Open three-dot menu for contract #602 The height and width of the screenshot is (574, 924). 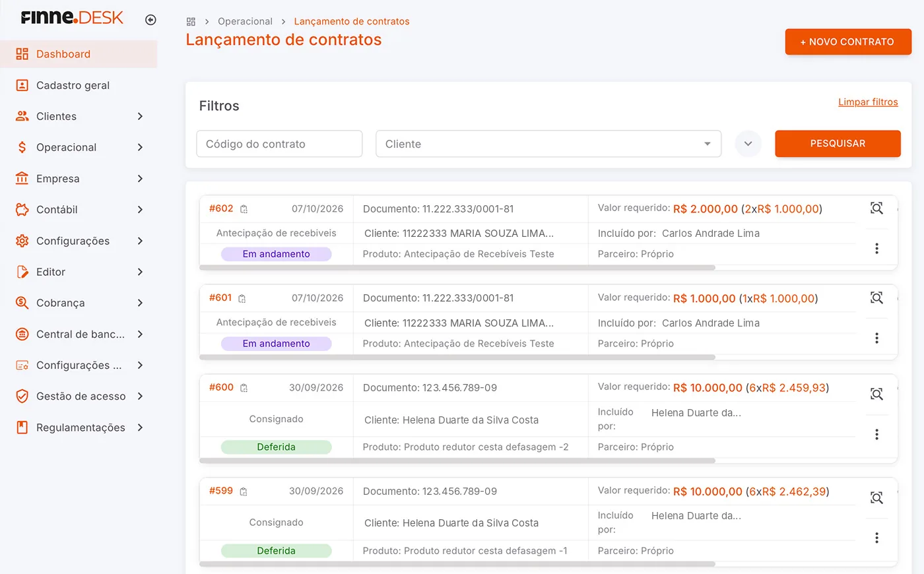[876, 248]
